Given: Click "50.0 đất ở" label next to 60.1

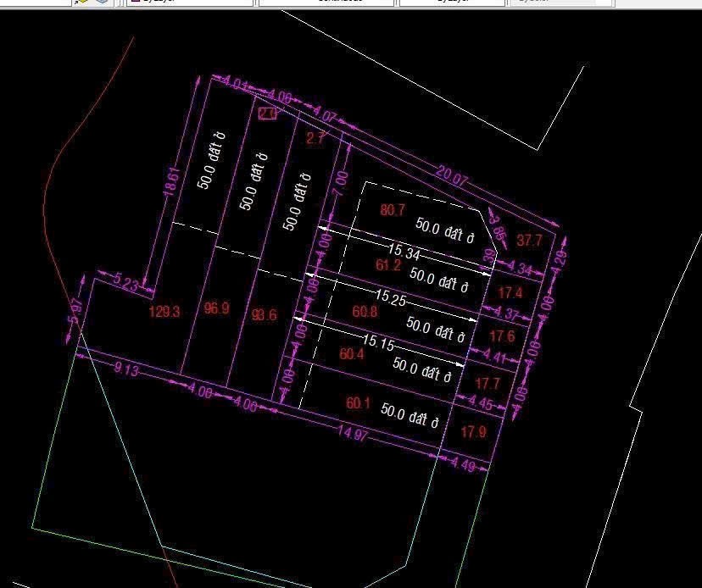Looking at the screenshot, I should [x=409, y=415].
